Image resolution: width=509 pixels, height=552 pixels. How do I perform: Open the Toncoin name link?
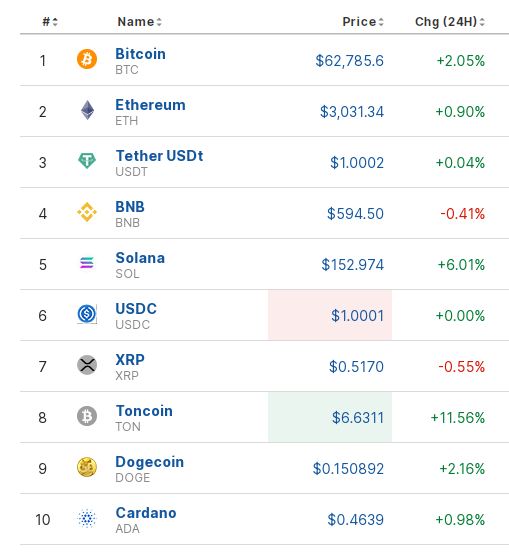[x=144, y=411]
